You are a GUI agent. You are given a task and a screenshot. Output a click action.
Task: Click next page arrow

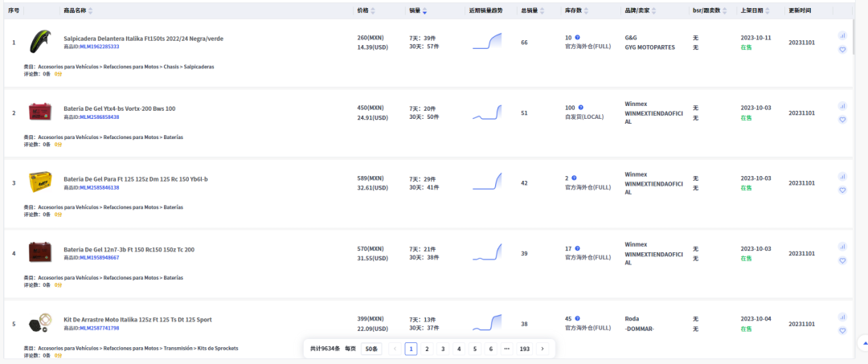tap(542, 349)
